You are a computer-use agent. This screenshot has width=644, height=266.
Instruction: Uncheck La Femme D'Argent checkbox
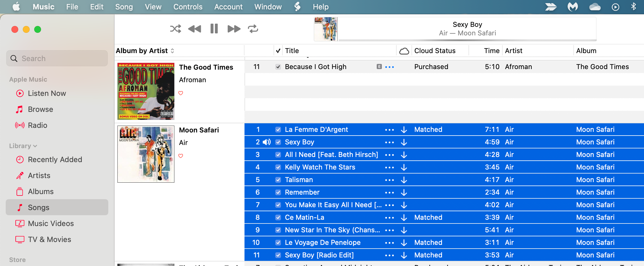click(278, 130)
